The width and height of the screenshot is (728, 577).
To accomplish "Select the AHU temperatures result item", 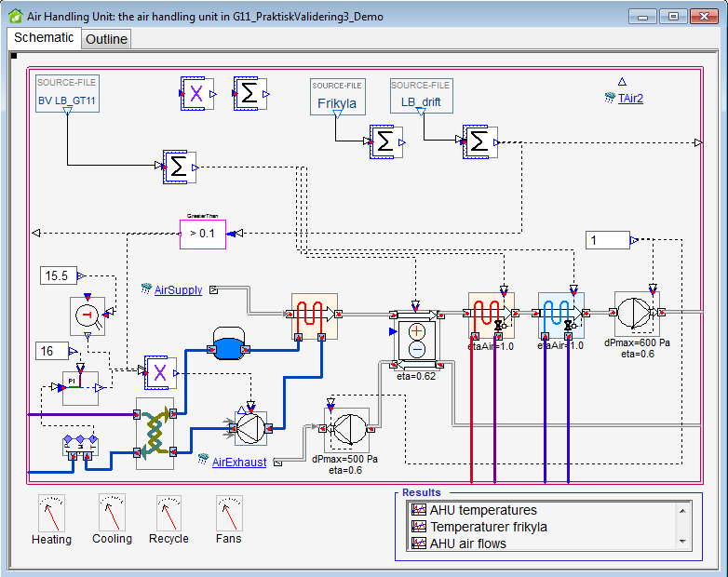I will click(483, 510).
